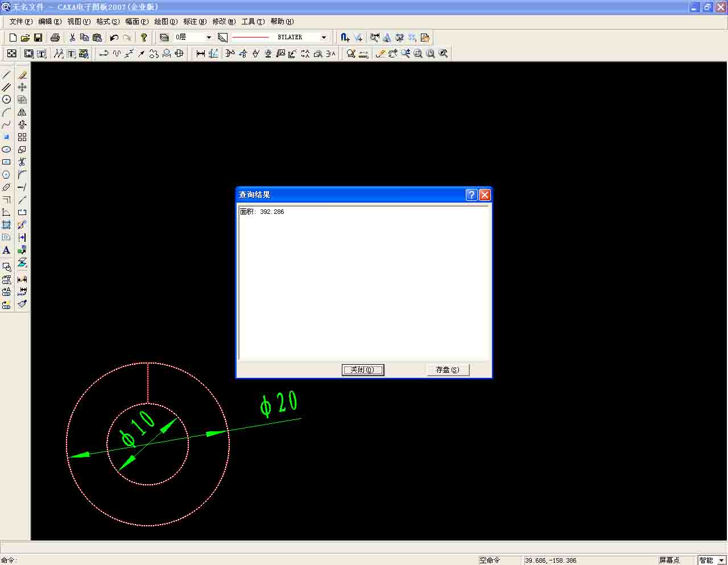Open the BYLAYER line type dropdown
This screenshot has height=565, width=728.
point(324,38)
